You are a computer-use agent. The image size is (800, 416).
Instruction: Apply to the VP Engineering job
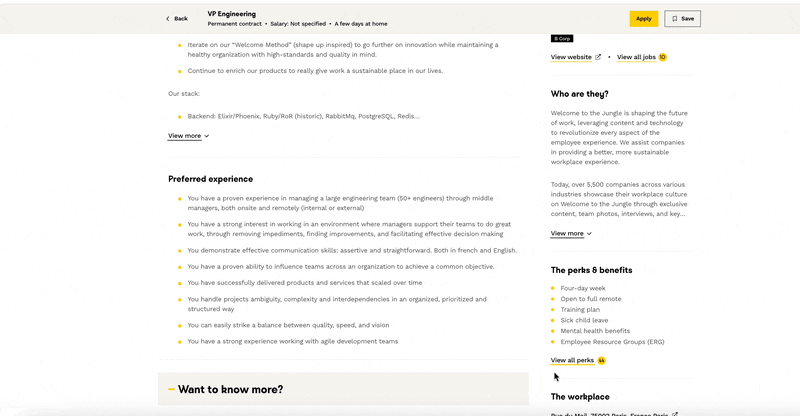click(x=643, y=18)
